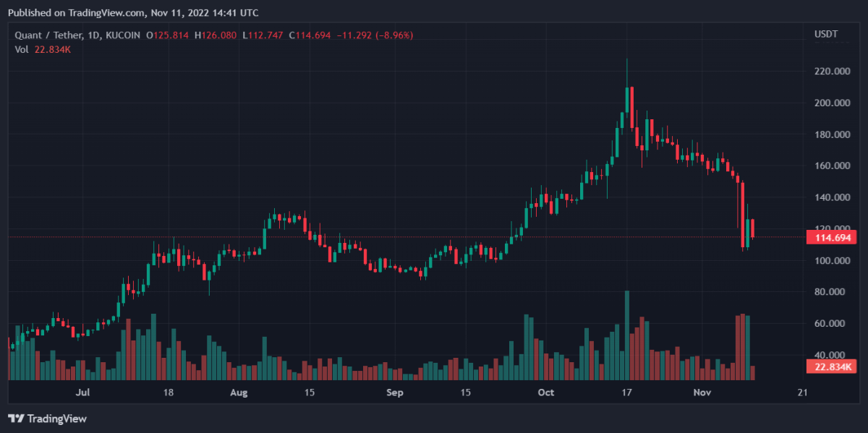Click the 80.000 price axis label

pyautogui.click(x=831, y=292)
